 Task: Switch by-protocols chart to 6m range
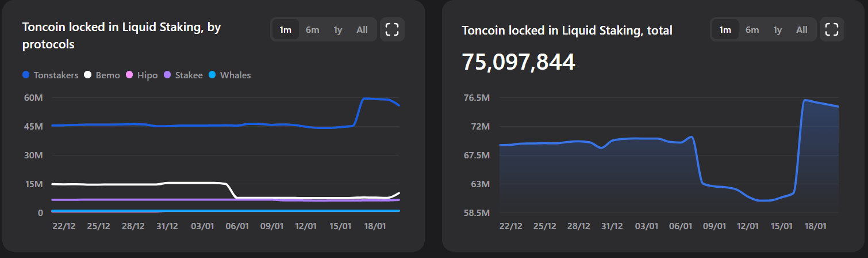click(312, 29)
